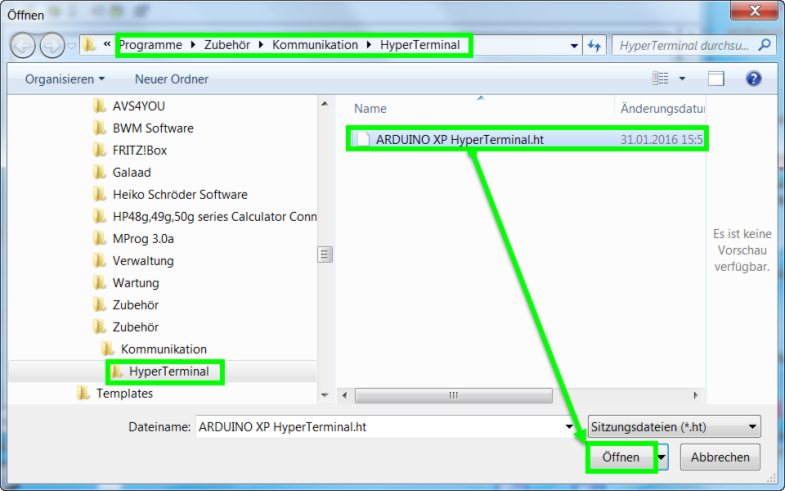Image resolution: width=785 pixels, height=491 pixels.
Task: Toggle the preview pane icon
Action: tap(716, 78)
